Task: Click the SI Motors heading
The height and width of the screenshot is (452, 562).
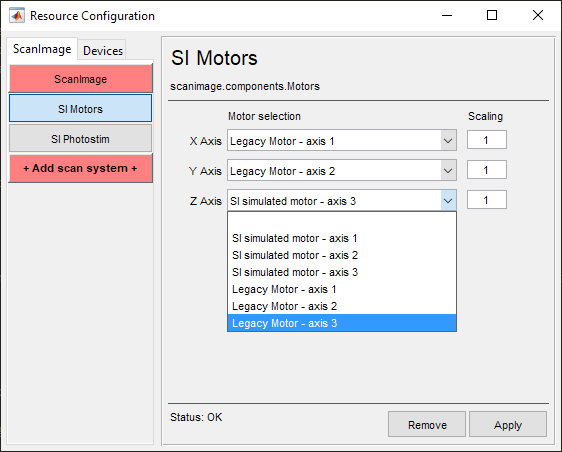Action: [x=214, y=58]
